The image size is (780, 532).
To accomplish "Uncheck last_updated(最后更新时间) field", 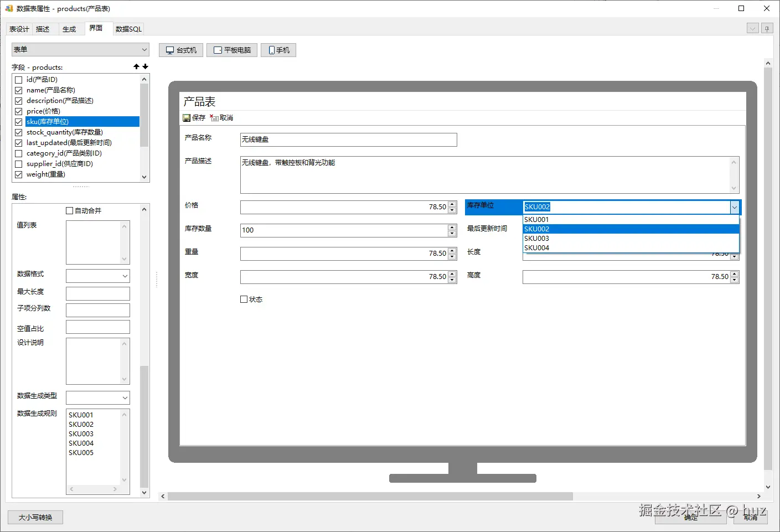I will (x=18, y=143).
